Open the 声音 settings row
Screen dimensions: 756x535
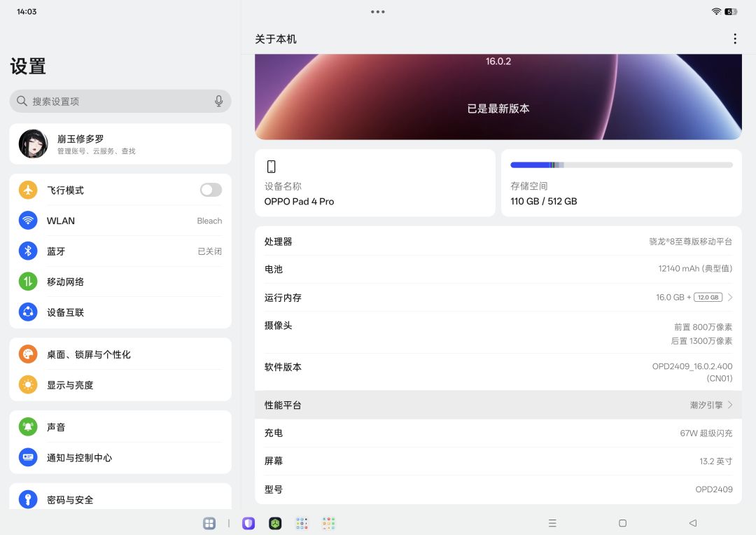pyautogui.click(x=120, y=427)
